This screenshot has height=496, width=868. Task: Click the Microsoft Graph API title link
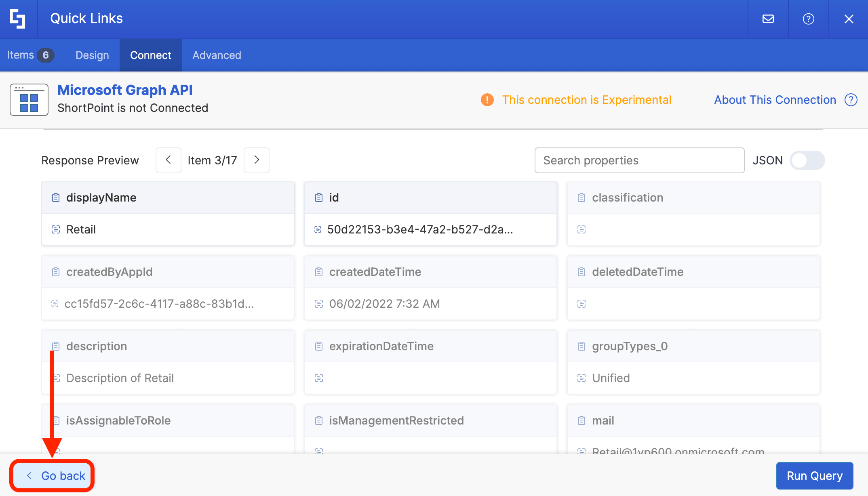point(125,90)
